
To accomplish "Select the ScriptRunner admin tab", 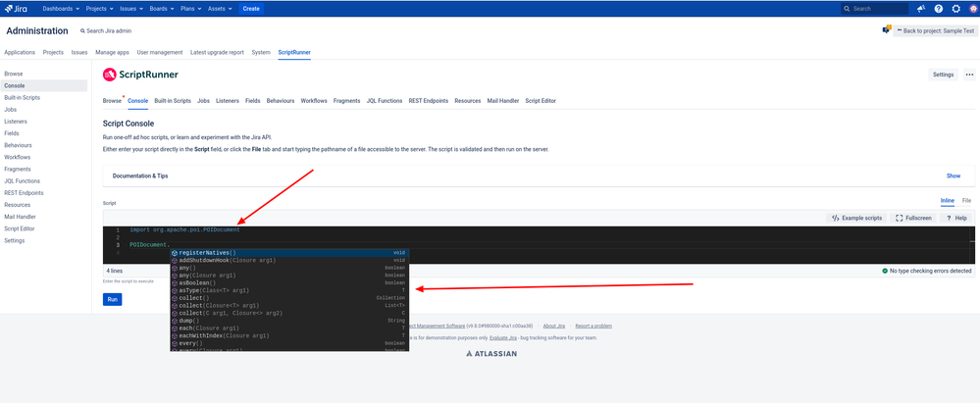I will pos(294,53).
